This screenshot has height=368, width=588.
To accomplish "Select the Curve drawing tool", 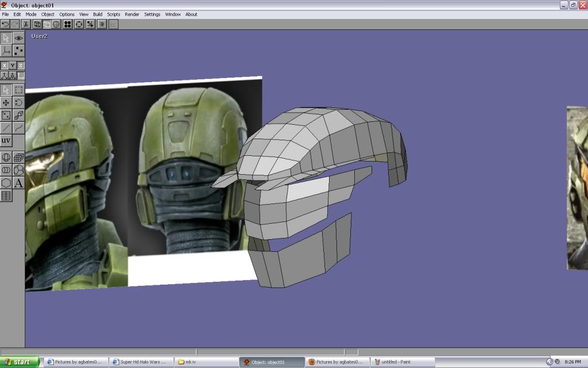I will [x=18, y=128].
